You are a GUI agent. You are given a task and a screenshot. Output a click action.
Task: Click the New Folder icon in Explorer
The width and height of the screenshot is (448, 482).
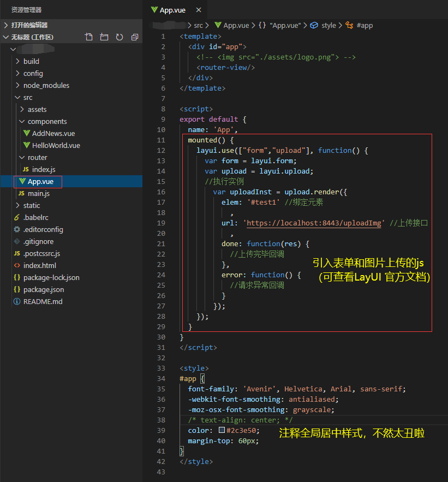104,37
